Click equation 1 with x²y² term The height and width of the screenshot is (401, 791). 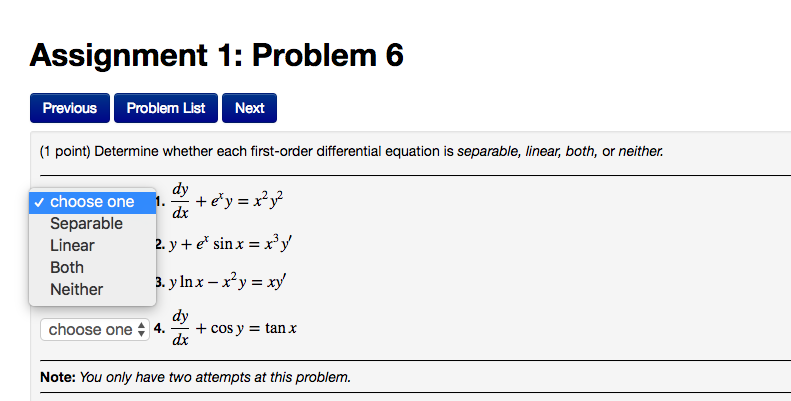(x=227, y=201)
